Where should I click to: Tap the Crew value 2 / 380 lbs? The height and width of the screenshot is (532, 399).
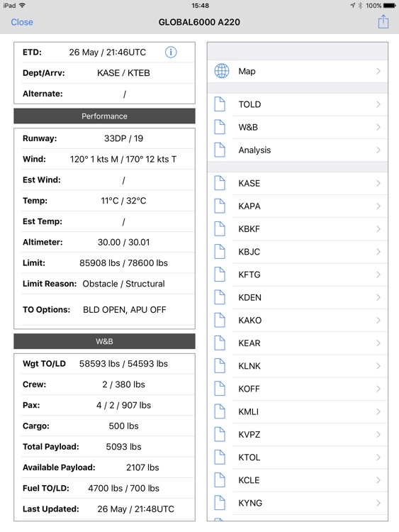tap(123, 384)
